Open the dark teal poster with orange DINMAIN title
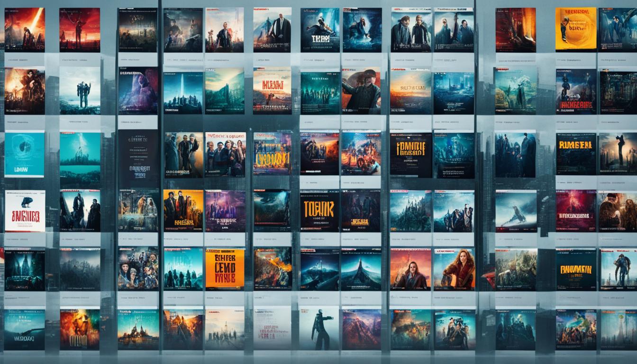Screen dimensions: 637x364 576,270
